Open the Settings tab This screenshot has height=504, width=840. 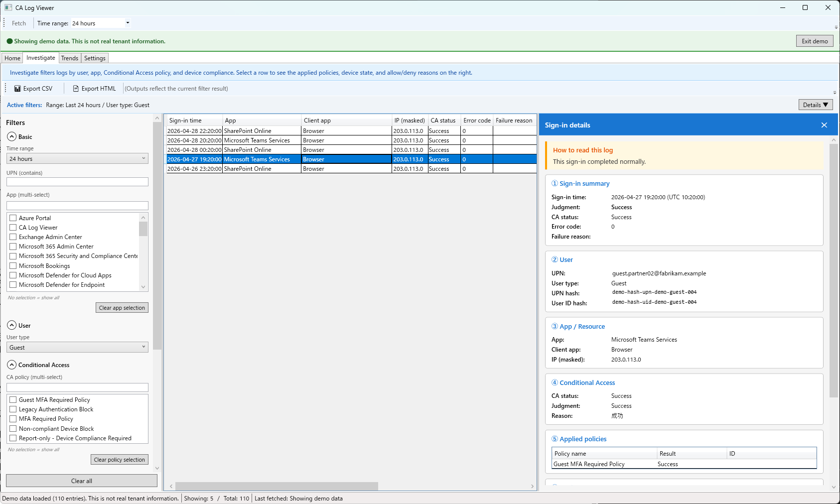point(95,58)
